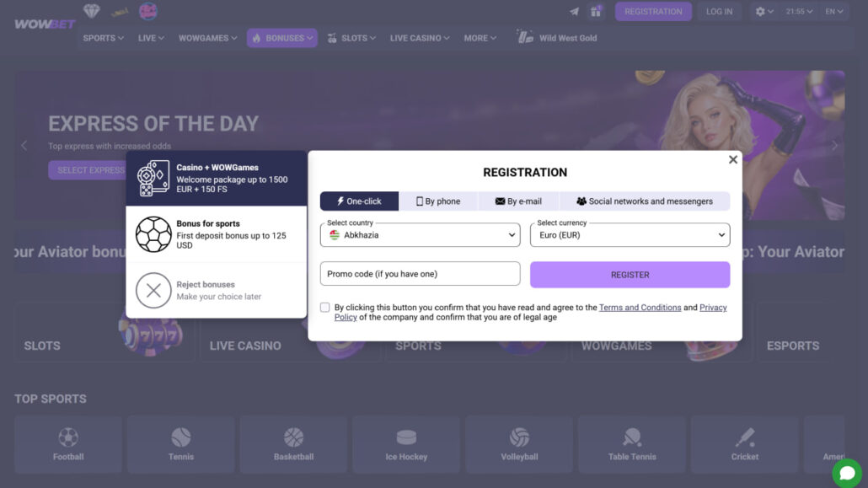
Task: Choose Bonus for sports option
Action: point(217,234)
